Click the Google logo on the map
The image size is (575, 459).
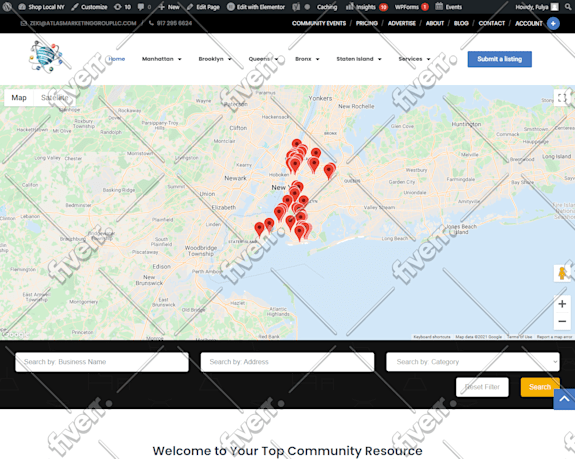[x=15, y=334]
